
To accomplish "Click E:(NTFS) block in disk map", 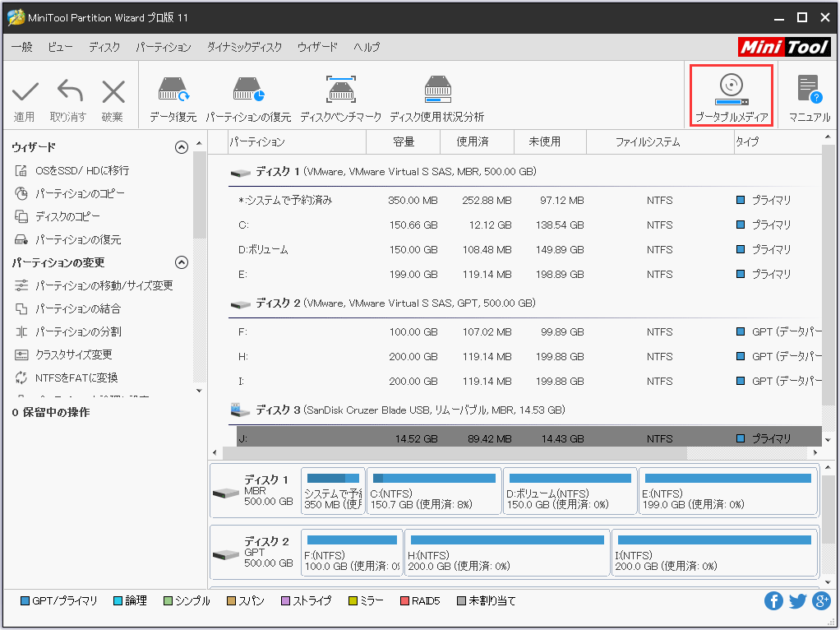I will [x=728, y=491].
